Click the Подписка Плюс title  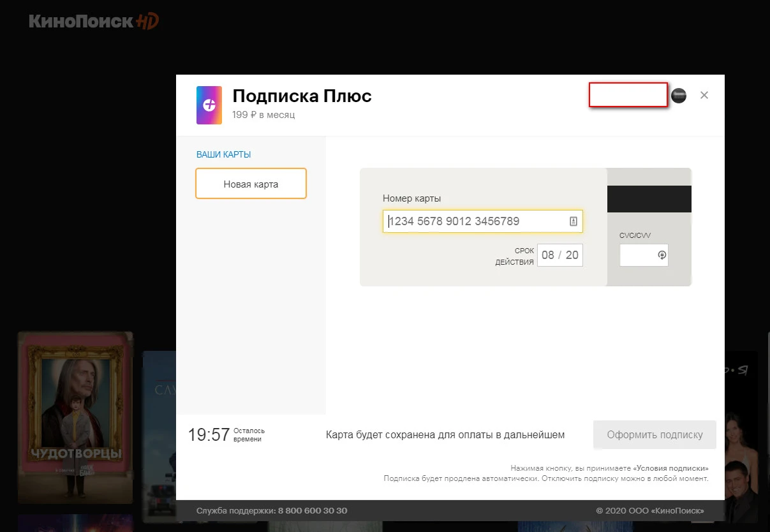[302, 96]
